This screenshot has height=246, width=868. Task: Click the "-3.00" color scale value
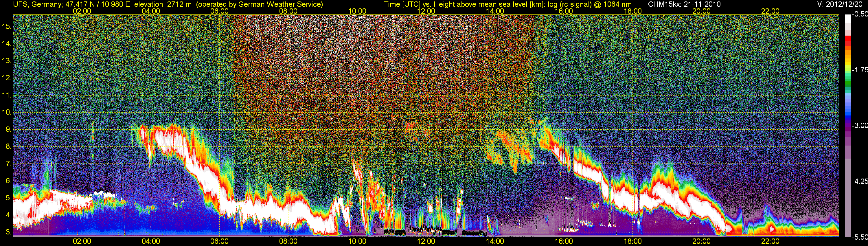860,125
